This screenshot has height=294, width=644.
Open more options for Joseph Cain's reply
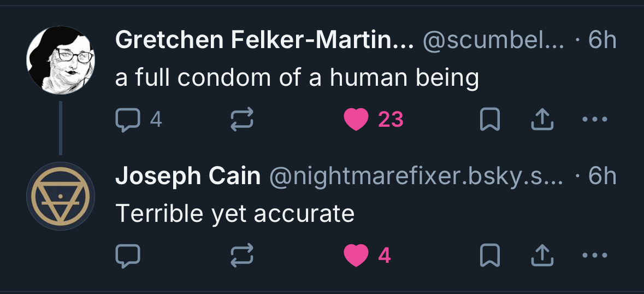pyautogui.click(x=594, y=255)
